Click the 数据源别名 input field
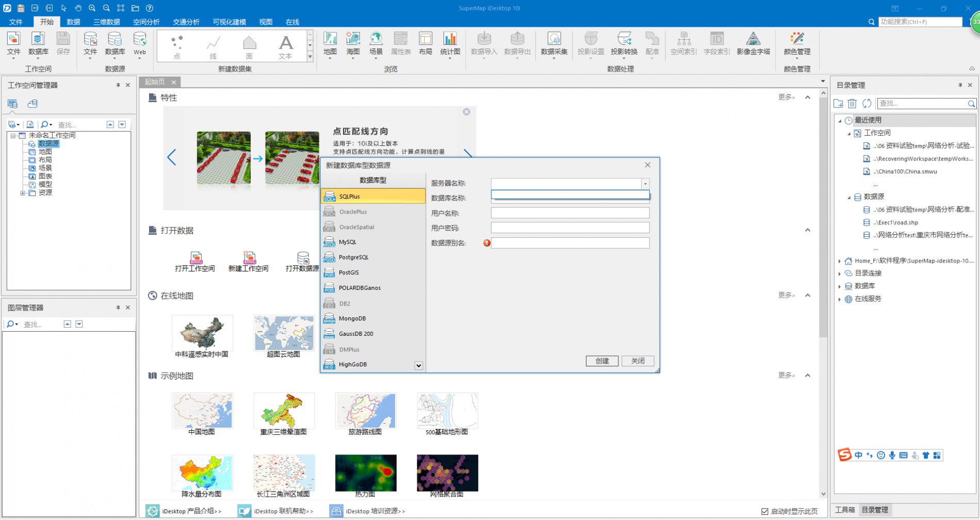The width and height of the screenshot is (980, 520). pos(570,243)
